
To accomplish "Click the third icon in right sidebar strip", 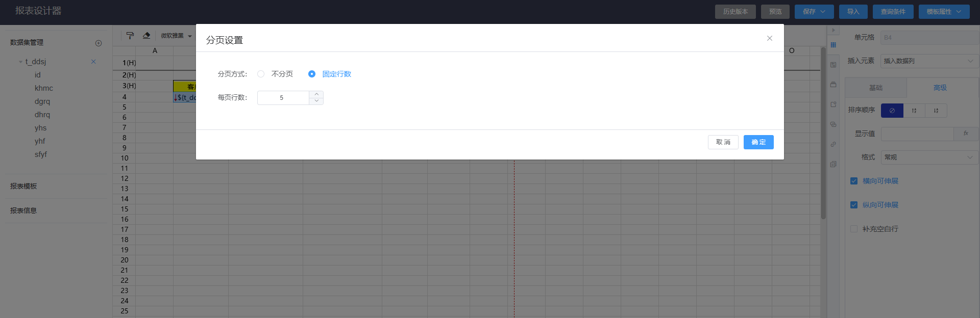I will [x=833, y=85].
